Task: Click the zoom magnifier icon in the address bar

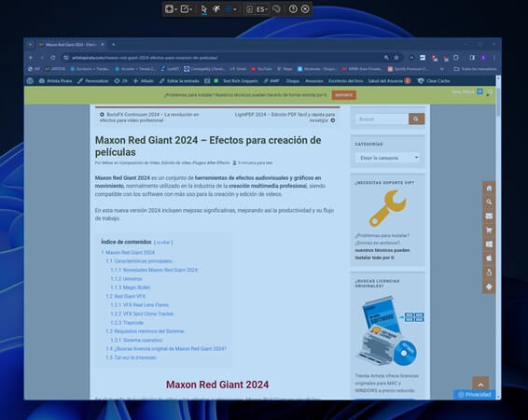Action: coord(386,58)
